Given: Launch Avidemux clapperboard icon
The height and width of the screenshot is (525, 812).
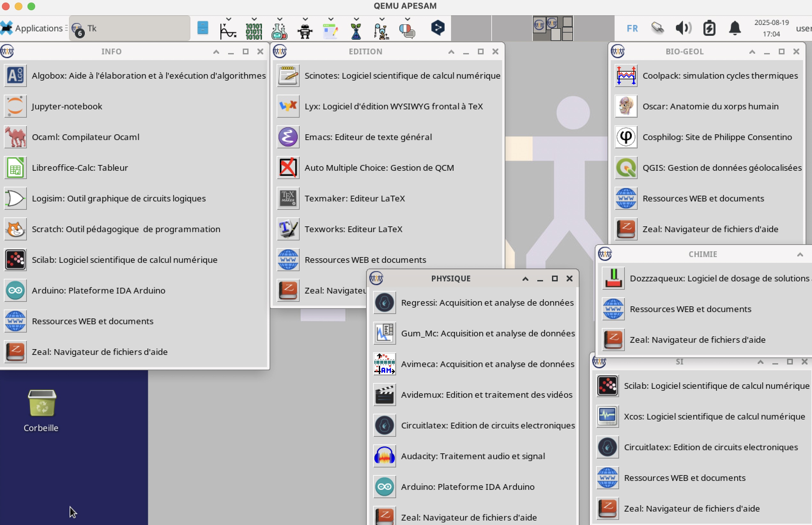Looking at the screenshot, I should click(x=385, y=395).
